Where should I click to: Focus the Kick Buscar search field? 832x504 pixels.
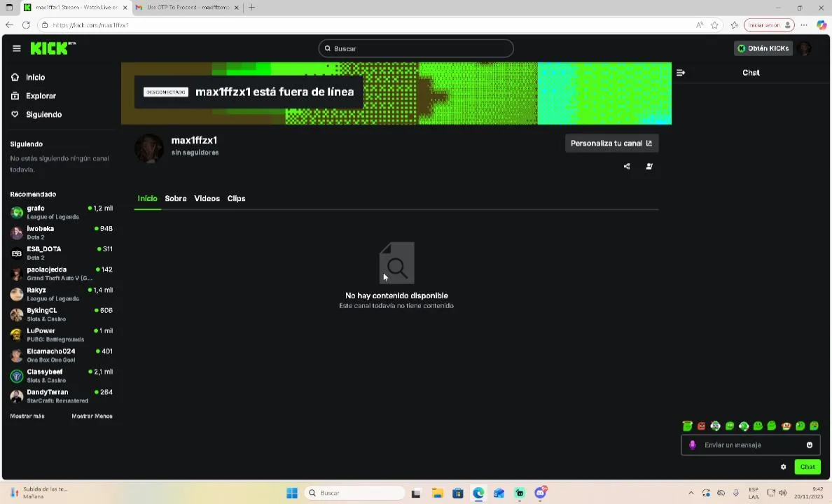(x=416, y=48)
